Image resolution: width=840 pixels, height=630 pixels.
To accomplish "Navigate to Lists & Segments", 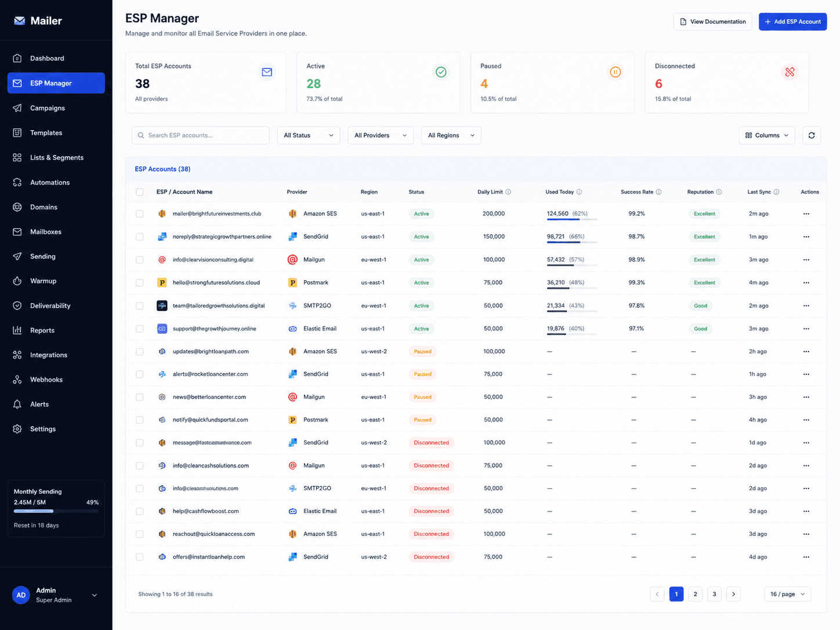I will [x=56, y=158].
